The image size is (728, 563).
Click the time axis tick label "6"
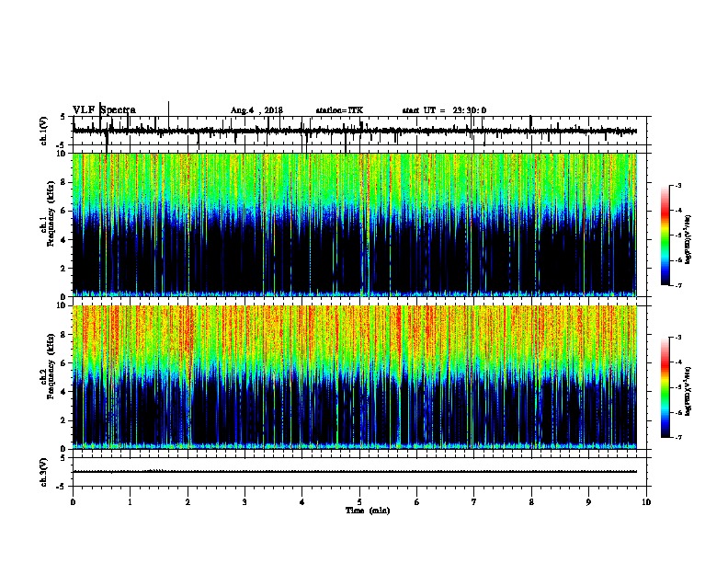pos(417,502)
